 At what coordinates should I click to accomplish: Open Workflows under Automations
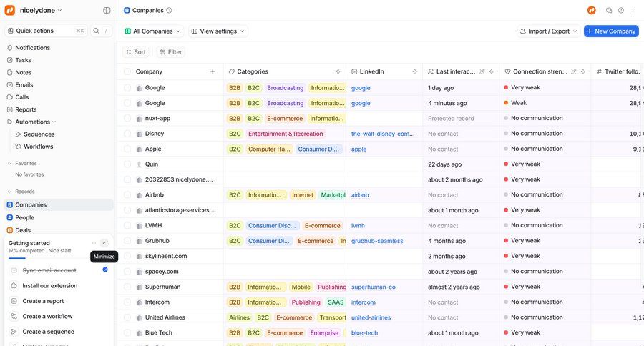click(38, 147)
